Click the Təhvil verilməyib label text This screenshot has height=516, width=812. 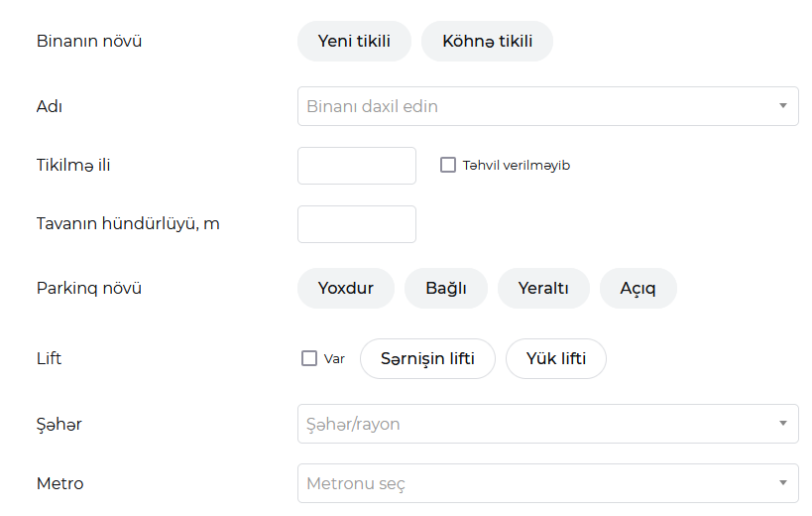coord(517,166)
